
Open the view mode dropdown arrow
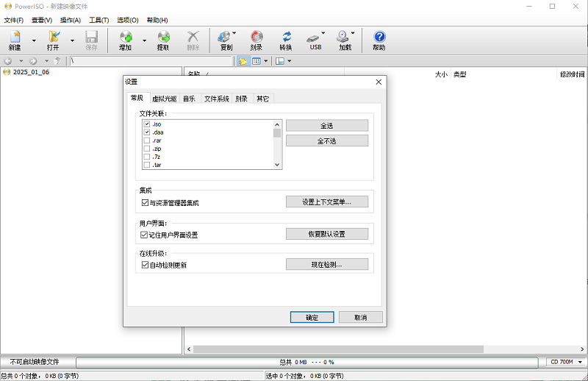(x=266, y=61)
